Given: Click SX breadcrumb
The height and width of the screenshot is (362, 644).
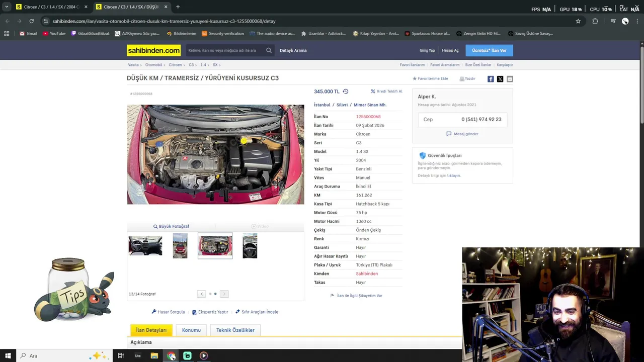Looking at the screenshot, I should 215,65.
